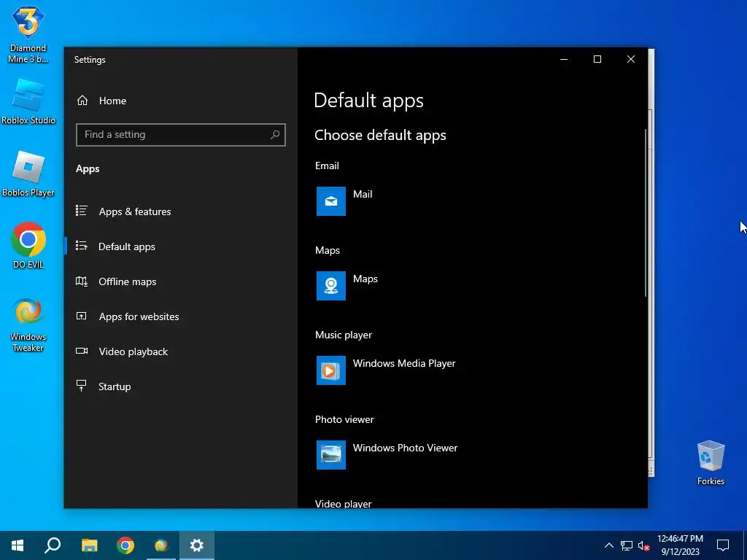Open the Video playback page
The image size is (747, 560).
click(181, 351)
